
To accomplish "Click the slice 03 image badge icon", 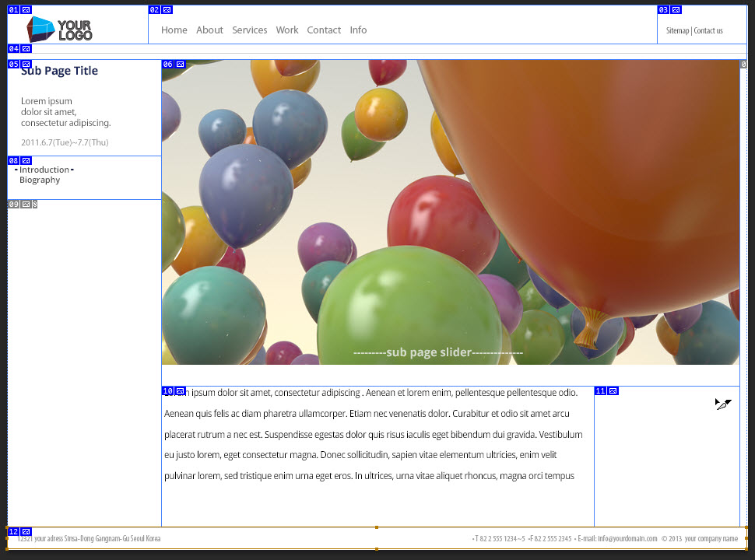I will point(676,10).
